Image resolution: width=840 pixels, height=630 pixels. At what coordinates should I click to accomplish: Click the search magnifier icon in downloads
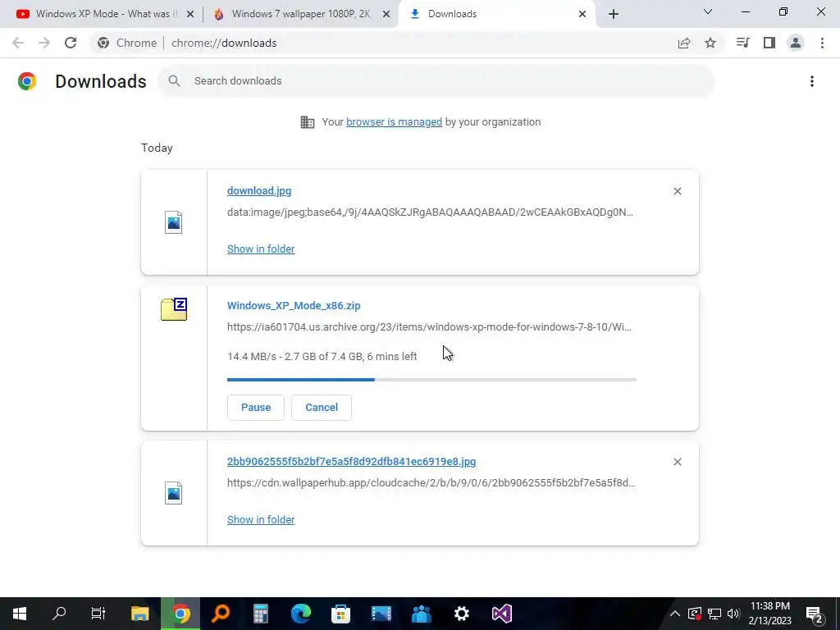(174, 81)
